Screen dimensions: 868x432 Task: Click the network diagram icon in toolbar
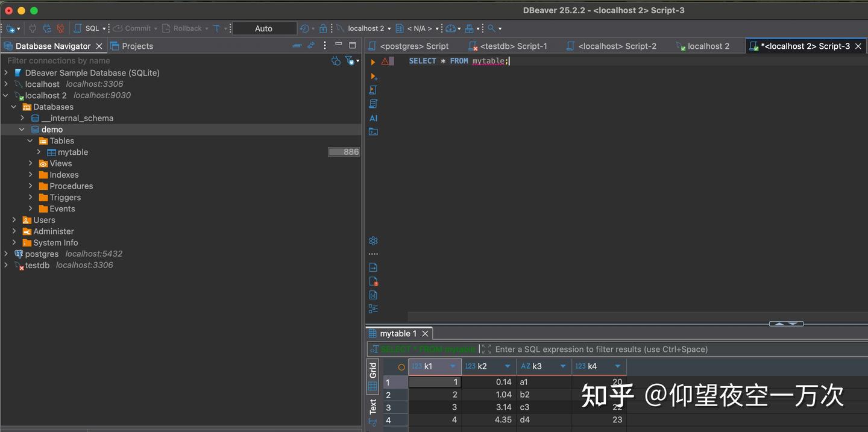coord(469,28)
